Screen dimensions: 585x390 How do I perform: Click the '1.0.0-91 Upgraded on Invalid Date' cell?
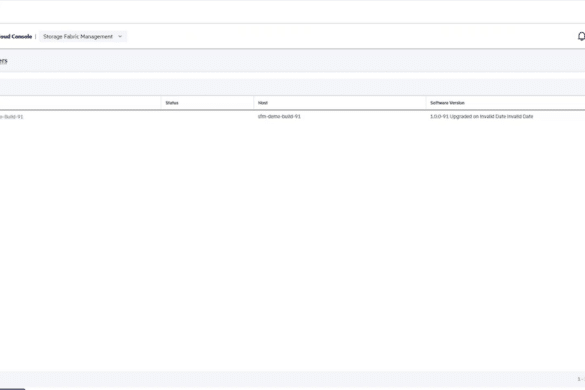pyautogui.click(x=481, y=116)
